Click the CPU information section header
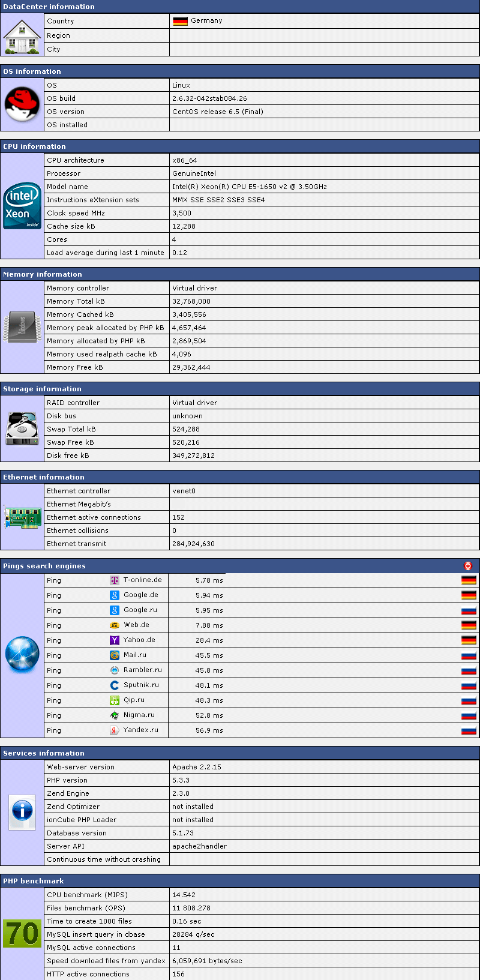This screenshot has width=480, height=980. point(34,146)
